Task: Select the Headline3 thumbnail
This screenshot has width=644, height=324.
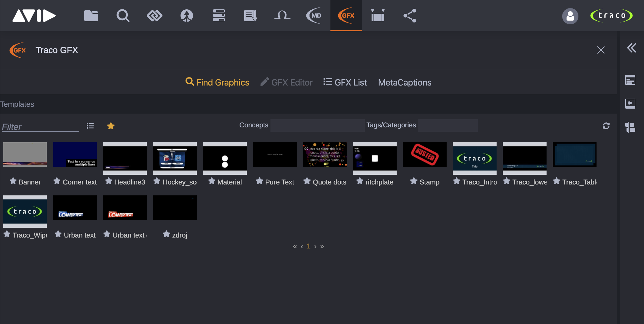Action: tap(125, 159)
